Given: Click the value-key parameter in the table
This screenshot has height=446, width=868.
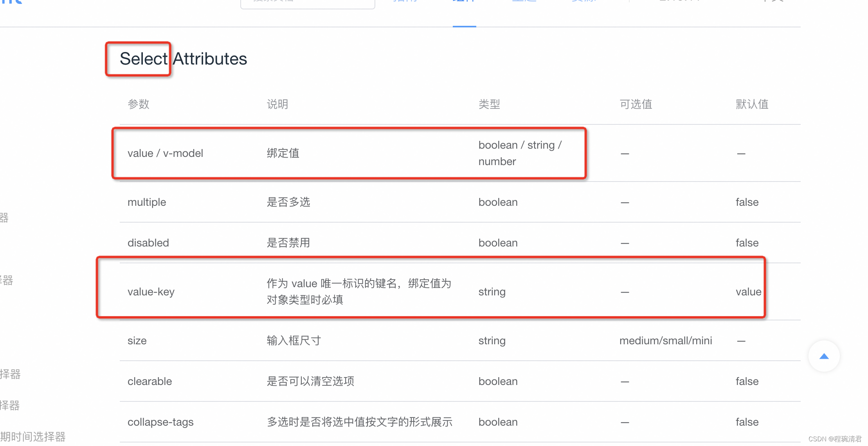Looking at the screenshot, I should pos(151,291).
